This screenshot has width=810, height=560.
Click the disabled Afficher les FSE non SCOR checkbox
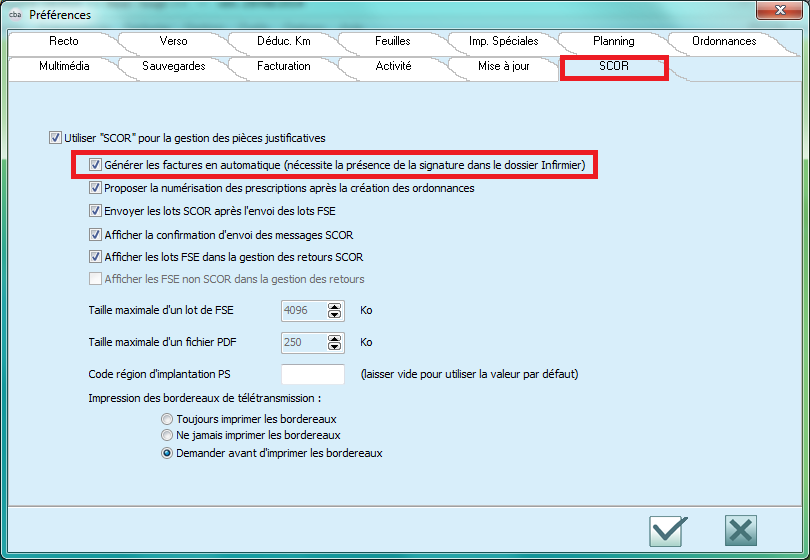click(x=95, y=279)
